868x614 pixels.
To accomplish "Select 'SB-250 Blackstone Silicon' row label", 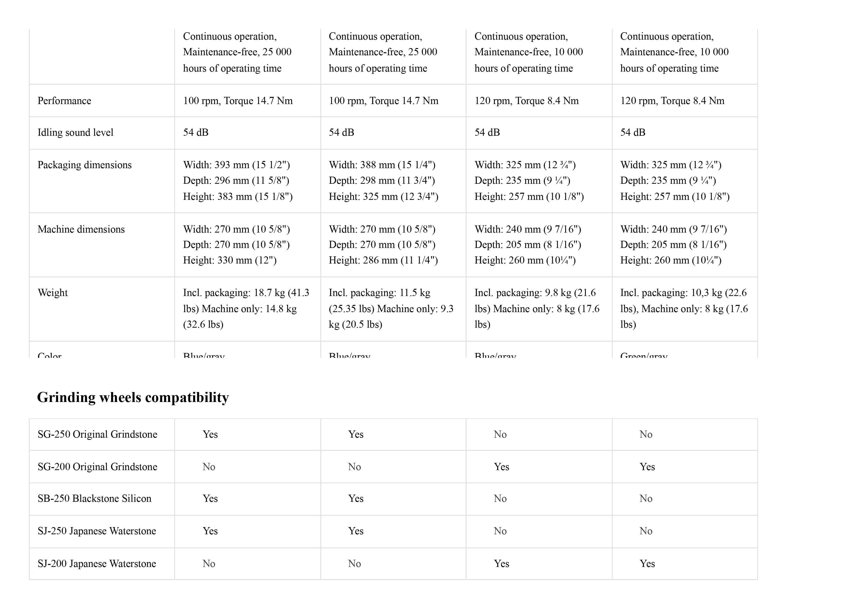I will pos(94,499).
